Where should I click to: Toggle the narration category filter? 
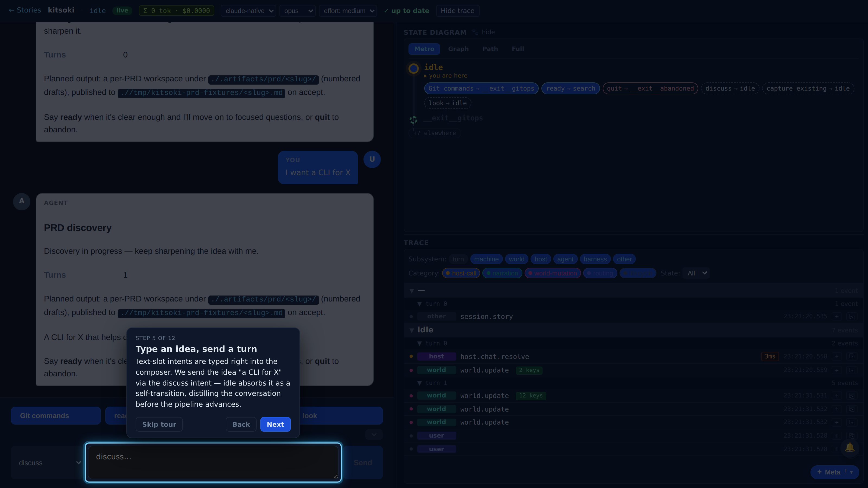click(502, 273)
